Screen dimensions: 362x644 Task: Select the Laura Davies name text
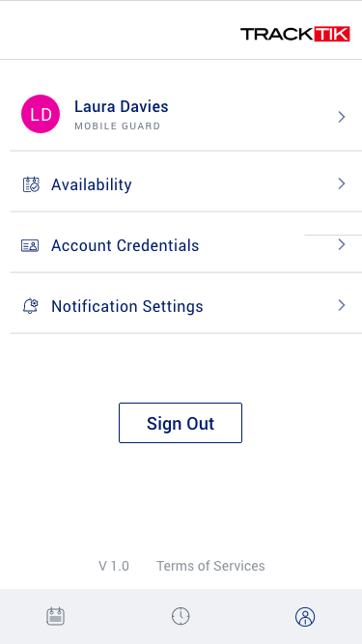click(x=121, y=107)
